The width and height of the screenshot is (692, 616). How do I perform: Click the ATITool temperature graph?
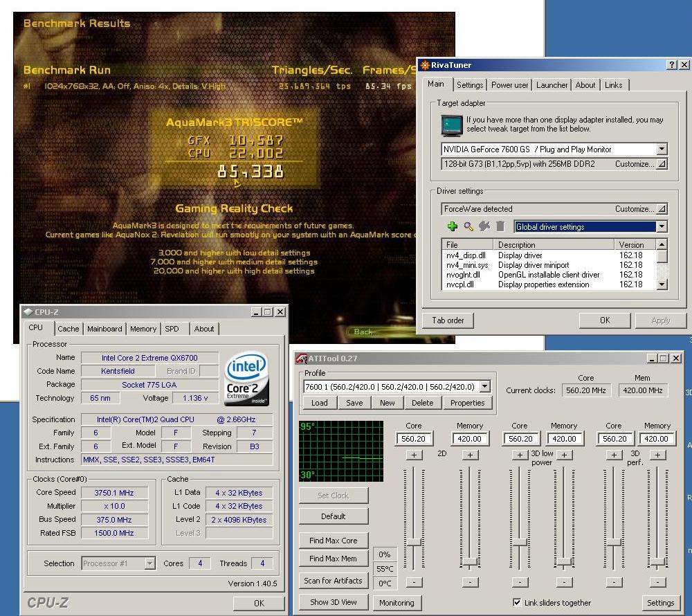(x=341, y=451)
